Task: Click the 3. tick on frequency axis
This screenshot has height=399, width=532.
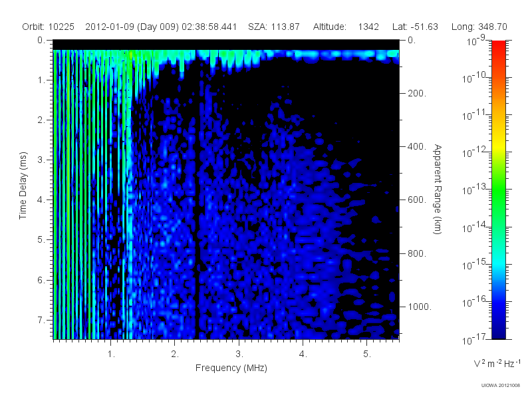Action: click(x=239, y=354)
